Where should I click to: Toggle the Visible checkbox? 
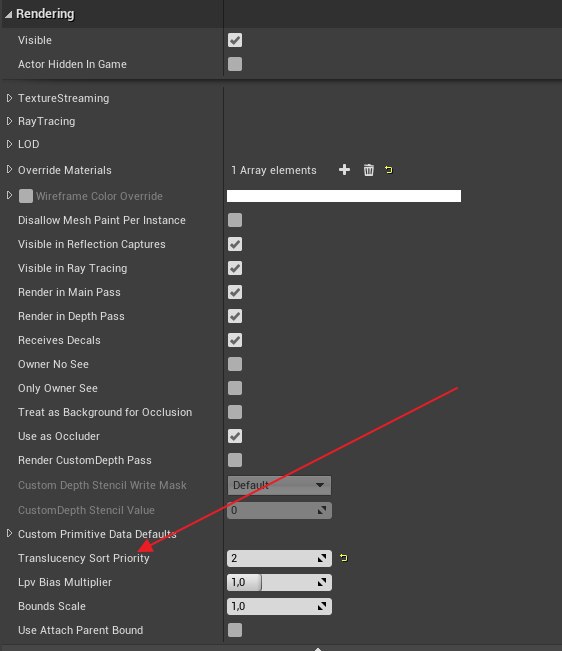point(235,40)
